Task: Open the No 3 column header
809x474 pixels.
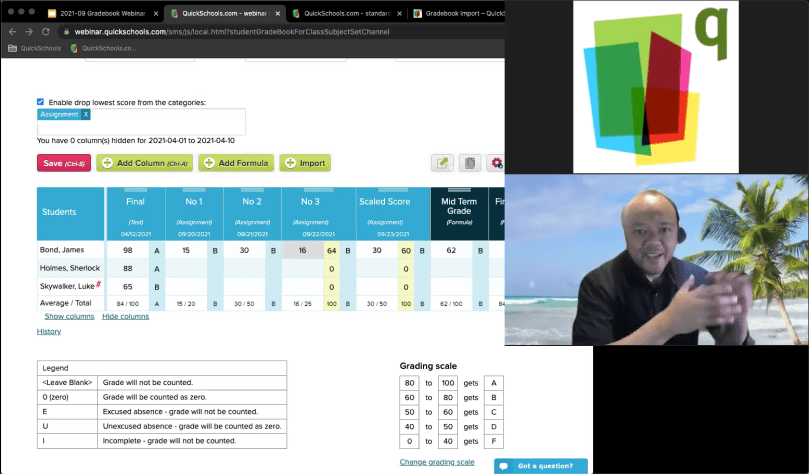Action: pos(311,202)
